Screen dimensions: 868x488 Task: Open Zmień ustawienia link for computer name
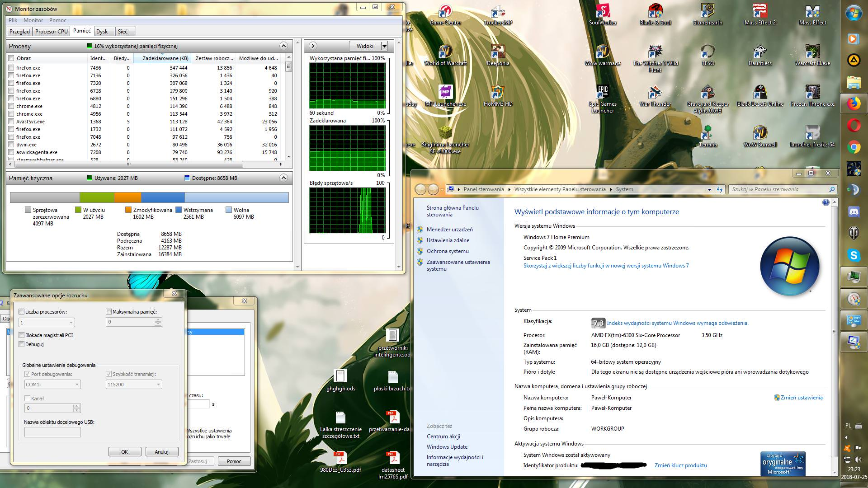pyautogui.click(x=801, y=398)
